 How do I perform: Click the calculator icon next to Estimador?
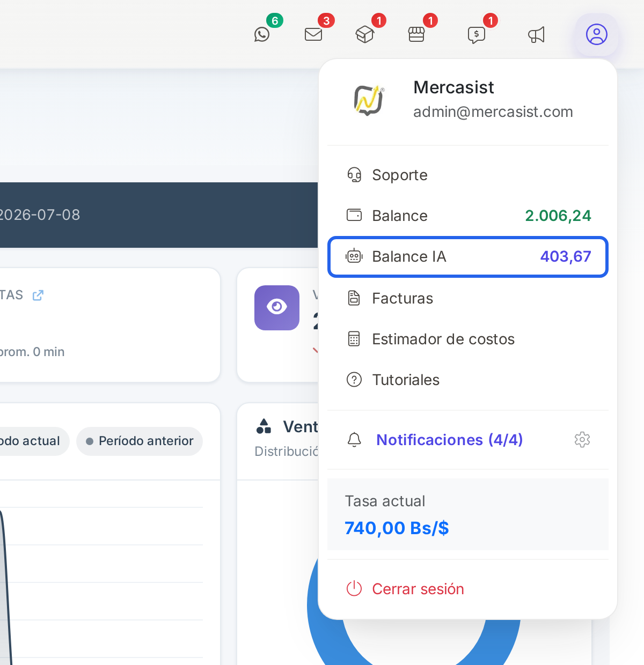click(354, 339)
